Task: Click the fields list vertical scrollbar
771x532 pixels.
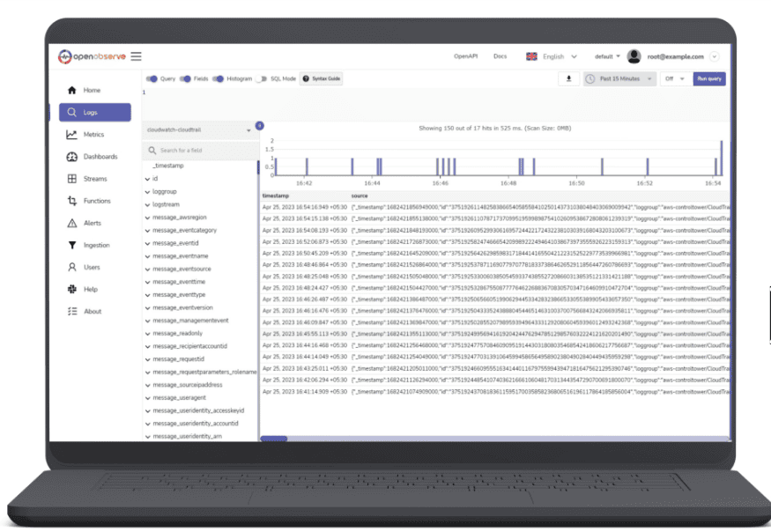Action: click(258, 167)
